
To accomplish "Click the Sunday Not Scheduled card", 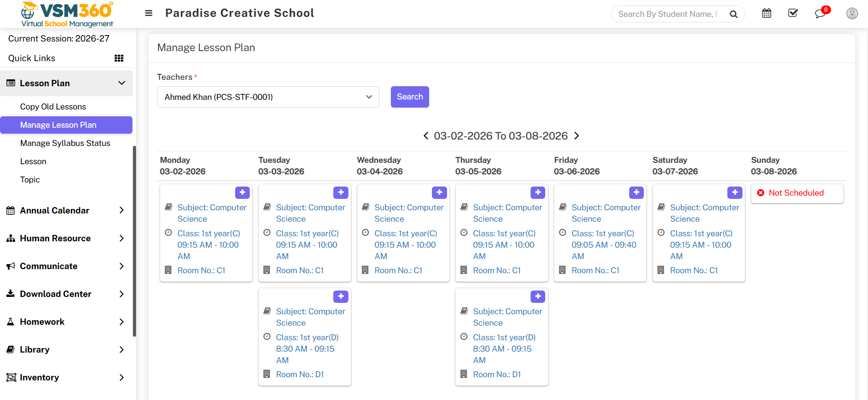I will (x=797, y=193).
